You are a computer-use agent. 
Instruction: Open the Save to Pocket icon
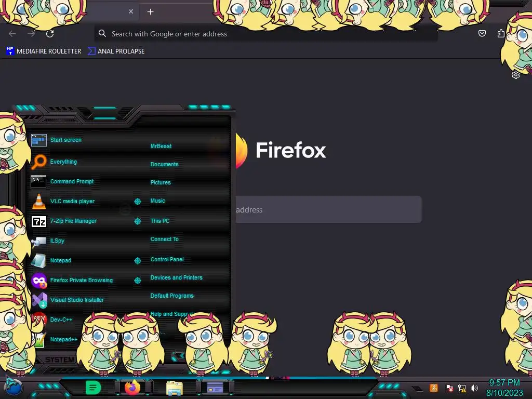[x=482, y=33]
